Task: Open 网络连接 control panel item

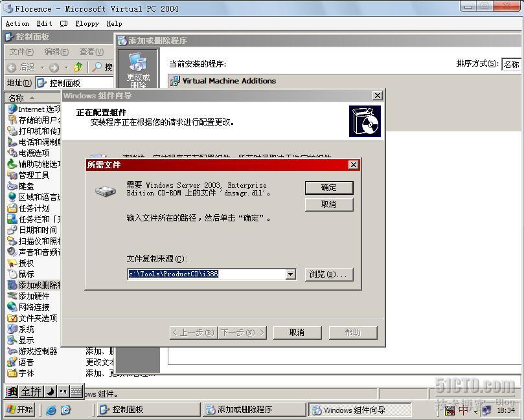Action: [x=28, y=307]
